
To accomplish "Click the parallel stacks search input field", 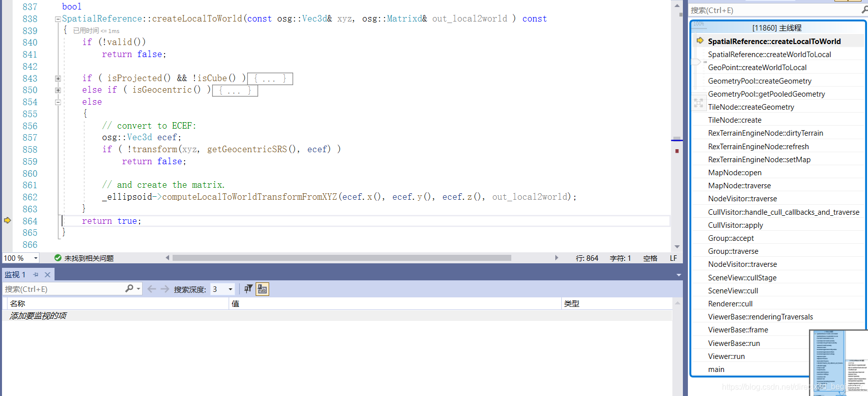I will pos(774,10).
